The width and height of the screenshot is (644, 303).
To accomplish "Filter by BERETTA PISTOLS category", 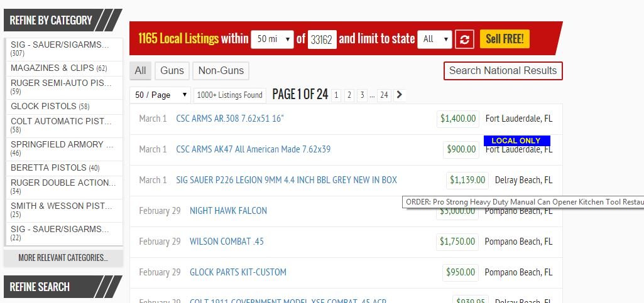I will [x=55, y=167].
